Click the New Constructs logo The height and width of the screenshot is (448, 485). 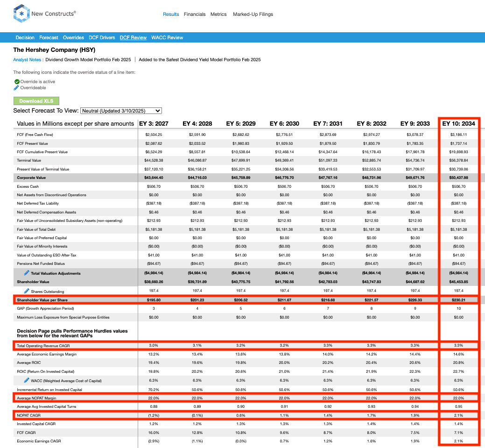point(44,13)
